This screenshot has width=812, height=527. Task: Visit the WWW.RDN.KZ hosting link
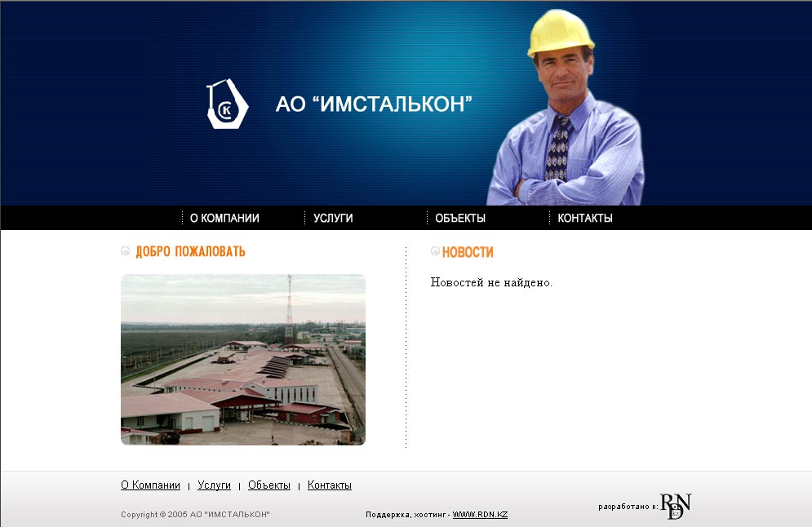(481, 514)
